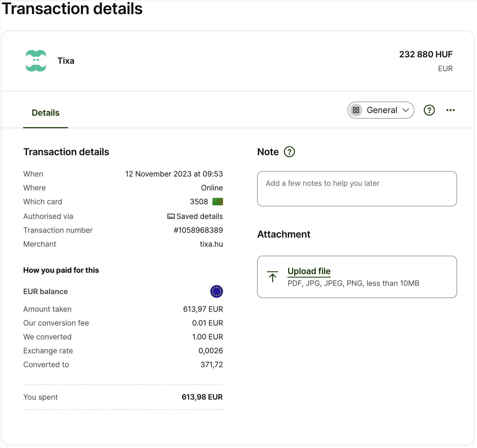
Task: Click the chevron on the General selector
Action: click(406, 110)
